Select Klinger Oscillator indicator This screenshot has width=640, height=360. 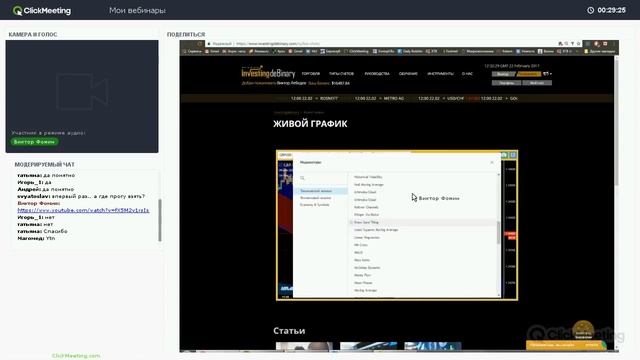click(367, 215)
